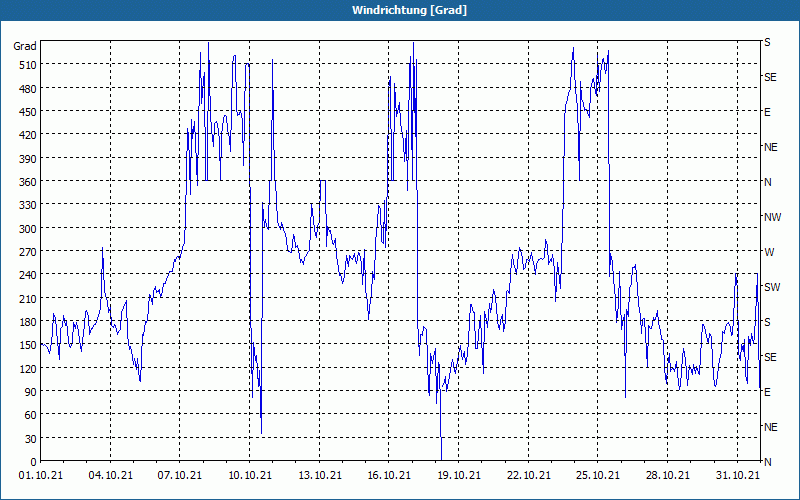Click the 240 degree axis value
The width and height of the screenshot is (800, 500).
click(x=28, y=275)
